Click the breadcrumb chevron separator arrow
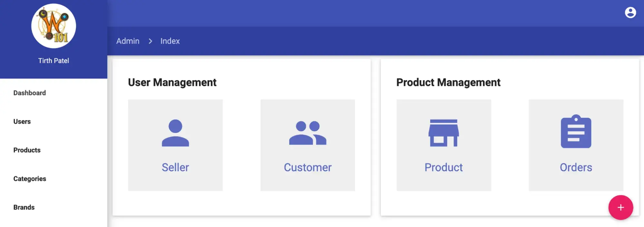 150,41
